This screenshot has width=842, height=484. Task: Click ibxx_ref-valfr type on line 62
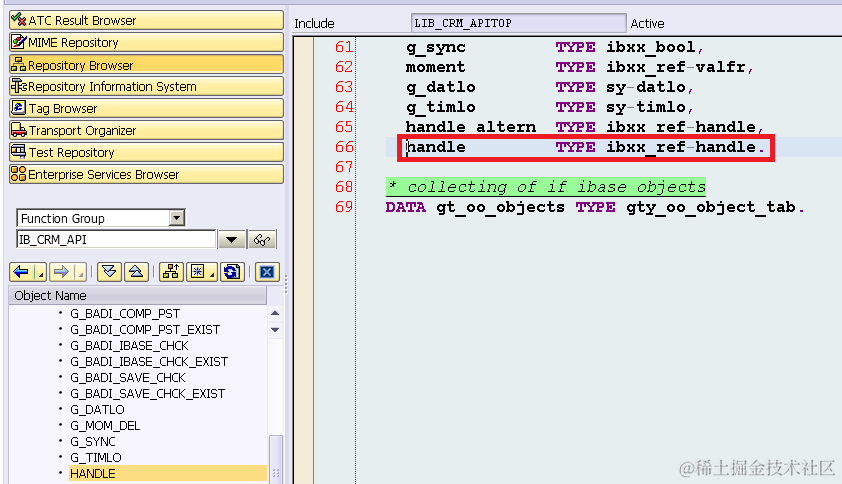676,67
